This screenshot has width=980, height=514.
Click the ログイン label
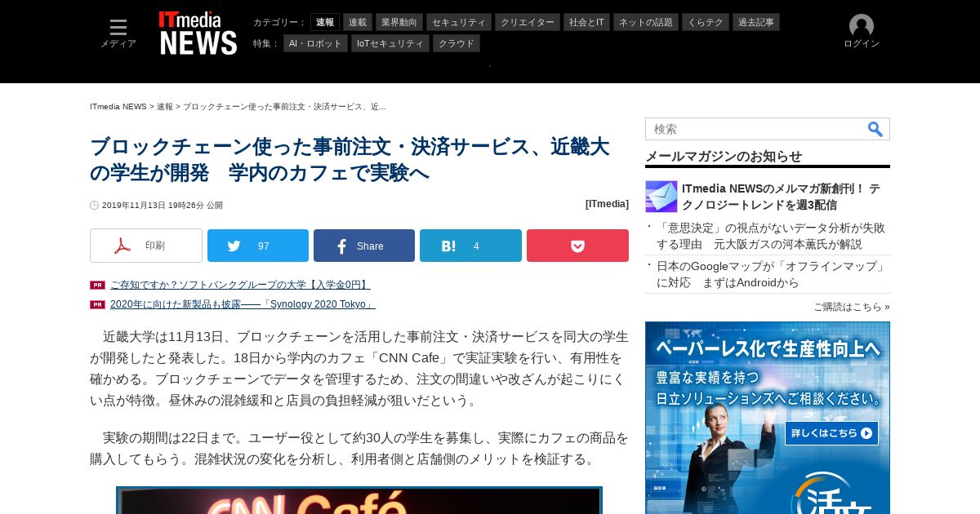click(x=862, y=44)
